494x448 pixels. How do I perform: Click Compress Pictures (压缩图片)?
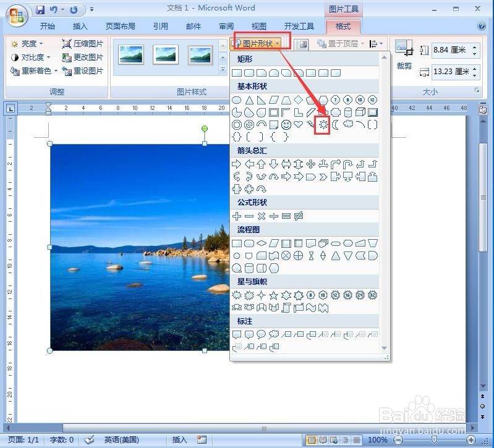pos(83,44)
